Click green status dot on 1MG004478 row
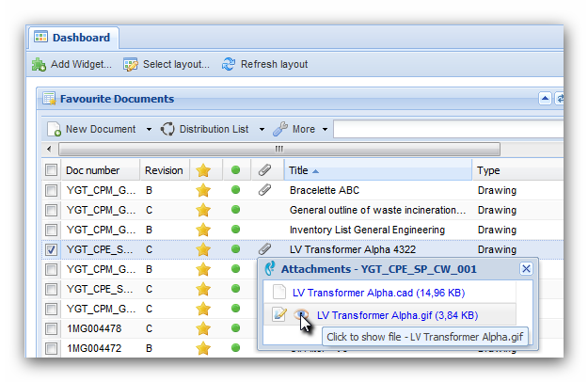 pos(235,328)
